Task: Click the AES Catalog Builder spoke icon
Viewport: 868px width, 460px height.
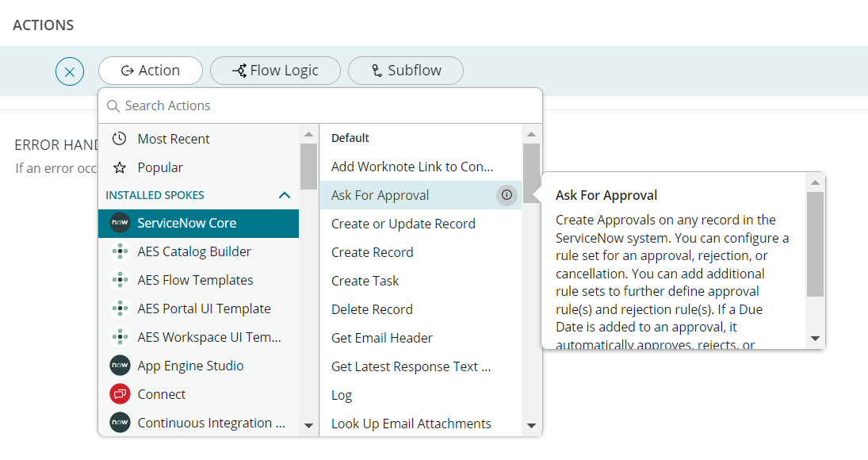Action: [120, 251]
